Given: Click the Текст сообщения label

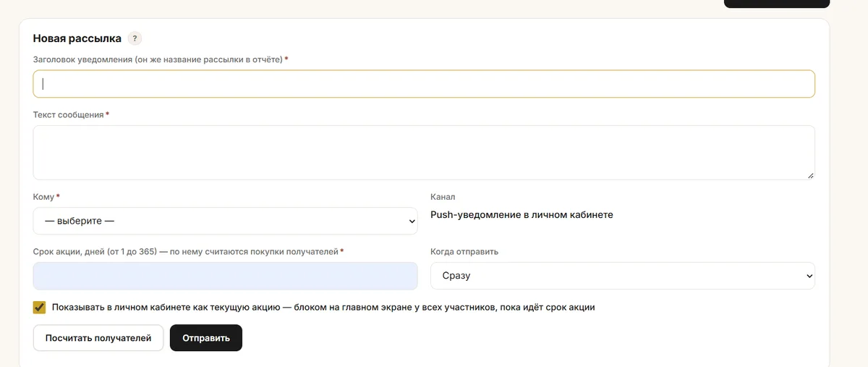Looking at the screenshot, I should 71,114.
